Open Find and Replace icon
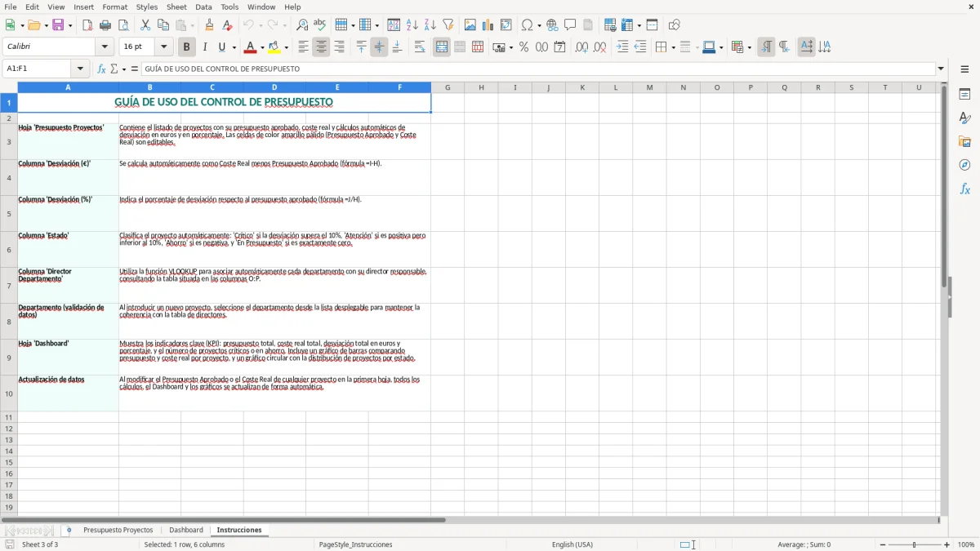 301,25
